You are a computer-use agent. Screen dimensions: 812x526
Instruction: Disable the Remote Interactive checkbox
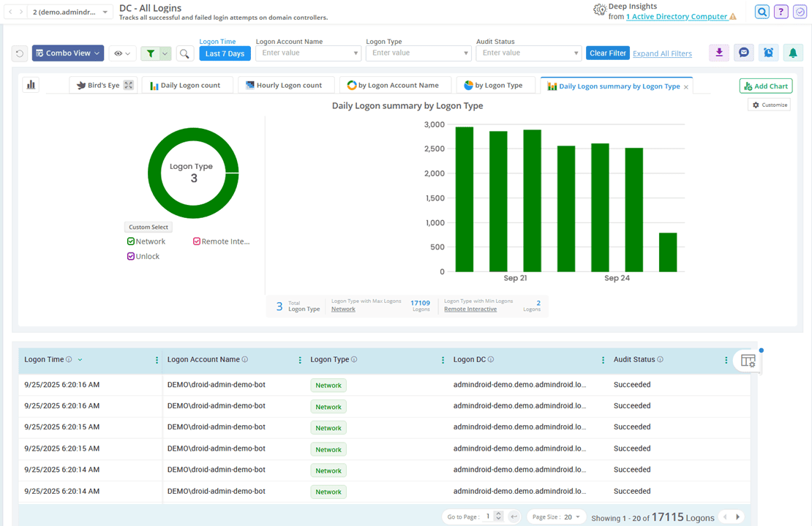click(196, 241)
